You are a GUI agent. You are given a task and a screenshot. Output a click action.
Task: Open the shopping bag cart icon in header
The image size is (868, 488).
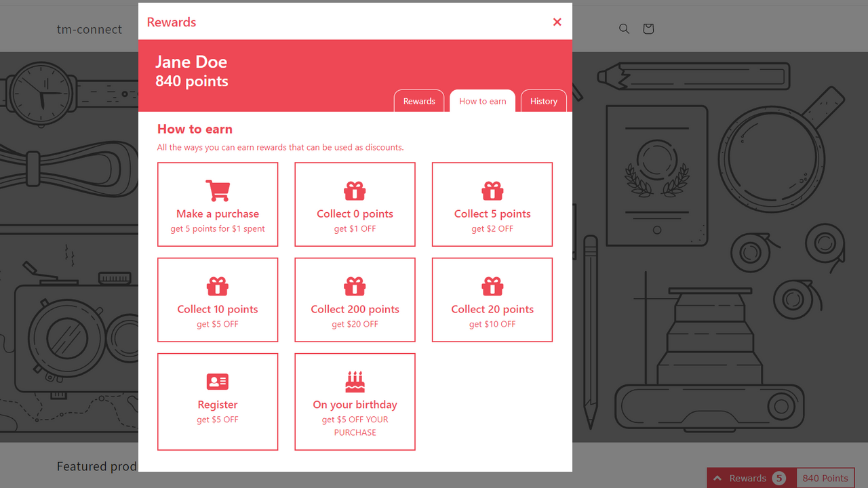[648, 28]
